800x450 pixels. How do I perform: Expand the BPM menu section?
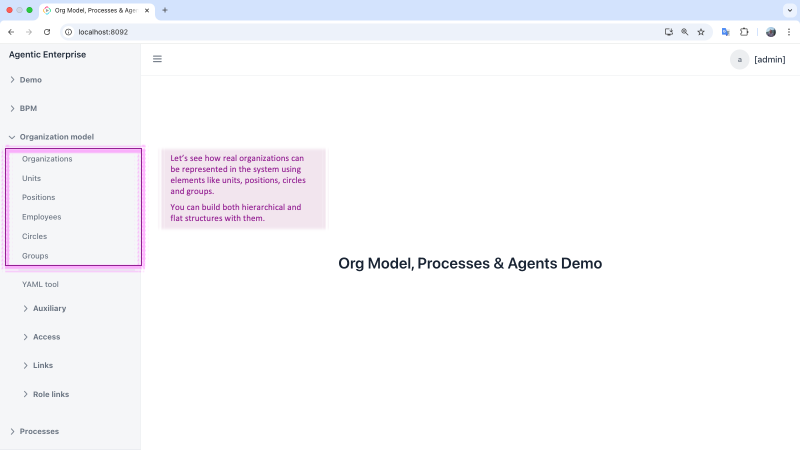pyautogui.click(x=23, y=108)
